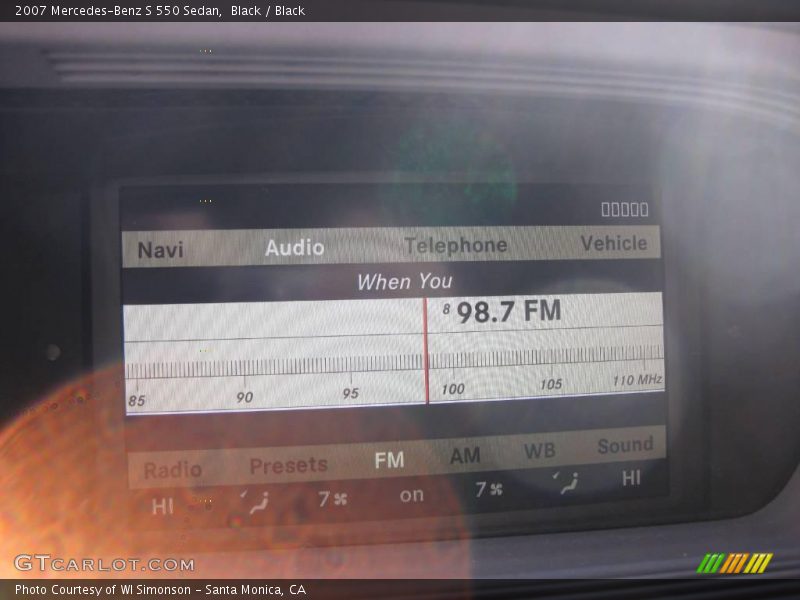
Task: Click the 90 MHz scale label
Action: [x=245, y=397]
